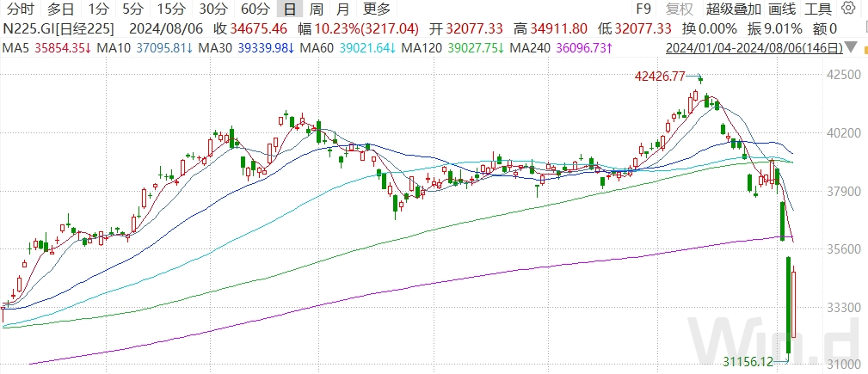Click the 周 weekly period tab

coord(317,9)
